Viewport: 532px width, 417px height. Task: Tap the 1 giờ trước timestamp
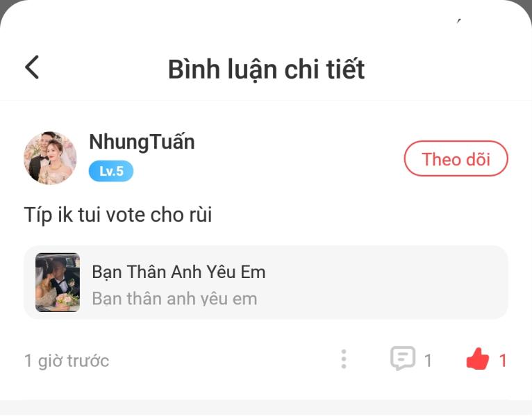67,361
